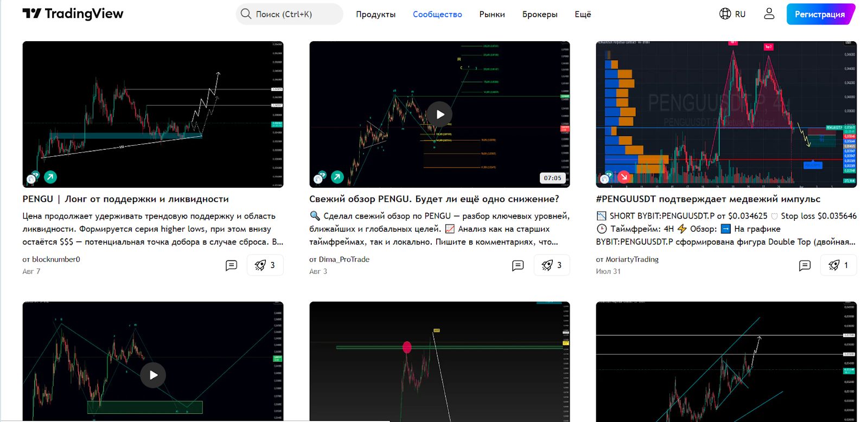Image resolution: width=868 pixels, height=422 pixels.
Task: Click the date "Авг 7"
Action: click(x=31, y=271)
